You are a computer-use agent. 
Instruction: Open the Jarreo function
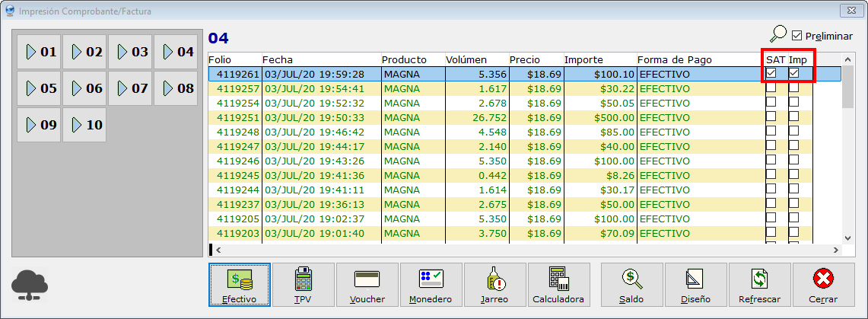494,285
